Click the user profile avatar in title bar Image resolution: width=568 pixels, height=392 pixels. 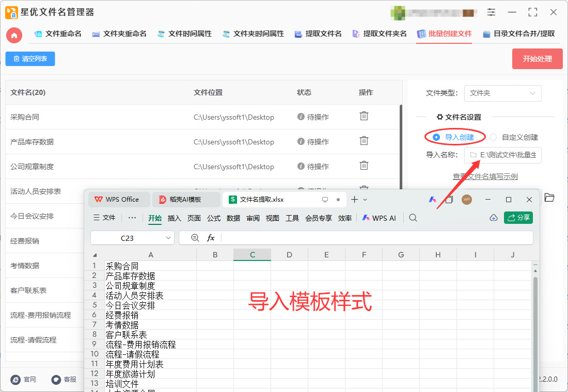[x=398, y=13]
